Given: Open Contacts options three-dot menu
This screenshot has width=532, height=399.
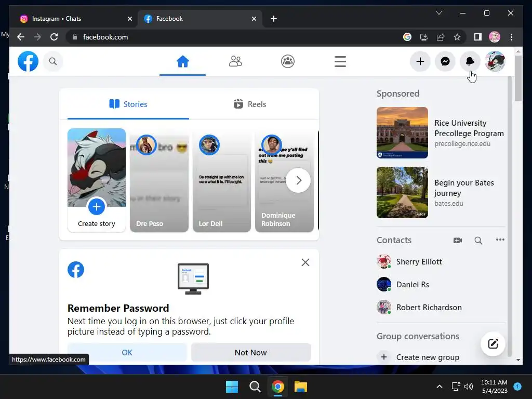Looking at the screenshot, I should (500, 240).
